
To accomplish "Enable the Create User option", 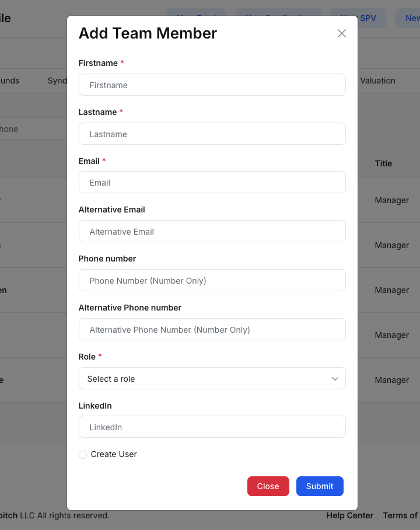I will [x=83, y=455].
